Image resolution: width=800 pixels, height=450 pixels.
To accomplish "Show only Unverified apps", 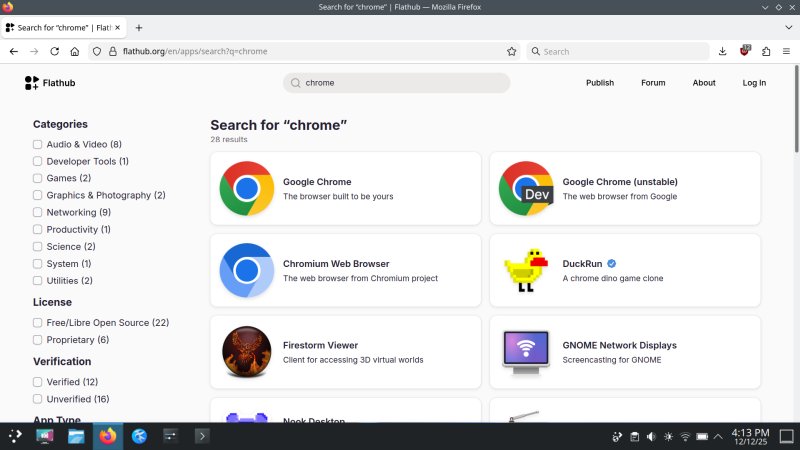I will pyautogui.click(x=37, y=399).
